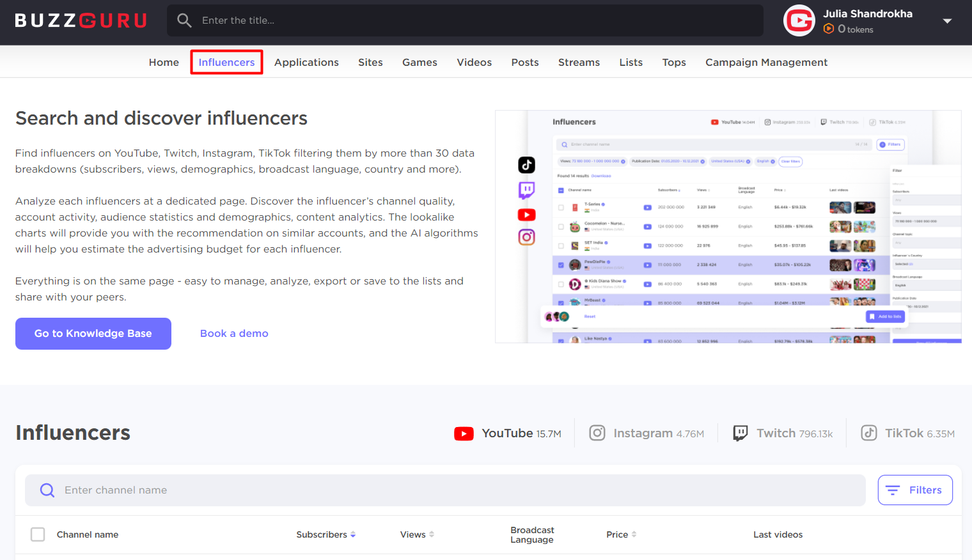Click the channel search magnifier icon
The width and height of the screenshot is (972, 560).
pyautogui.click(x=47, y=490)
